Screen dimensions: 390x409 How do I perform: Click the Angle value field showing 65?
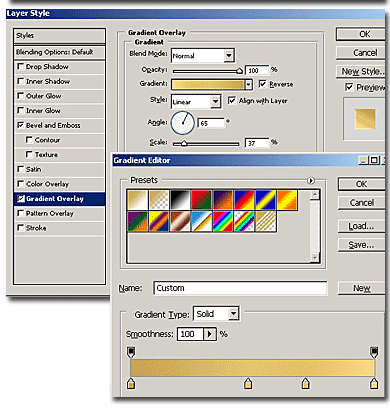point(211,123)
